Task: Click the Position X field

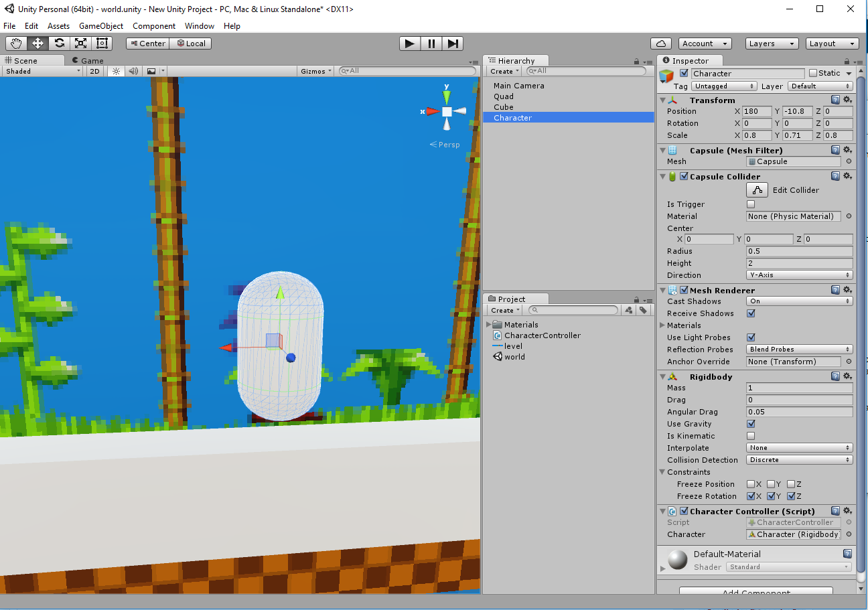Action: point(757,111)
